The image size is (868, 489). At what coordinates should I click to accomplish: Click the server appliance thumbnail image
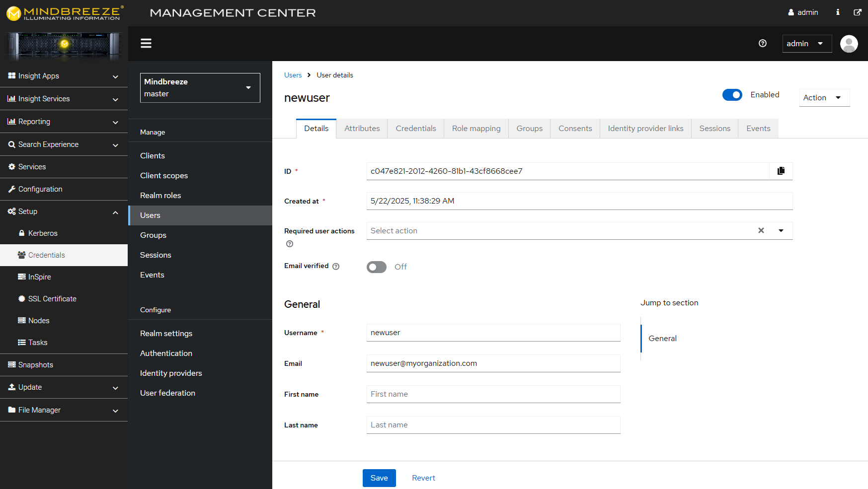pos(64,45)
